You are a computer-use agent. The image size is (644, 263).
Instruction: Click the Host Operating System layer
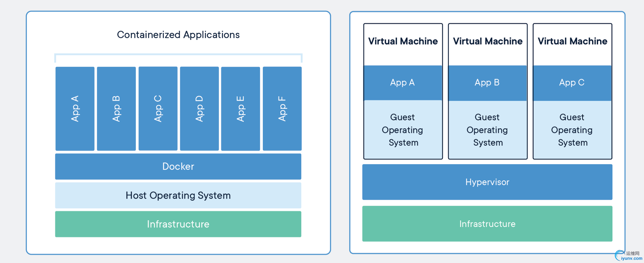tap(178, 195)
